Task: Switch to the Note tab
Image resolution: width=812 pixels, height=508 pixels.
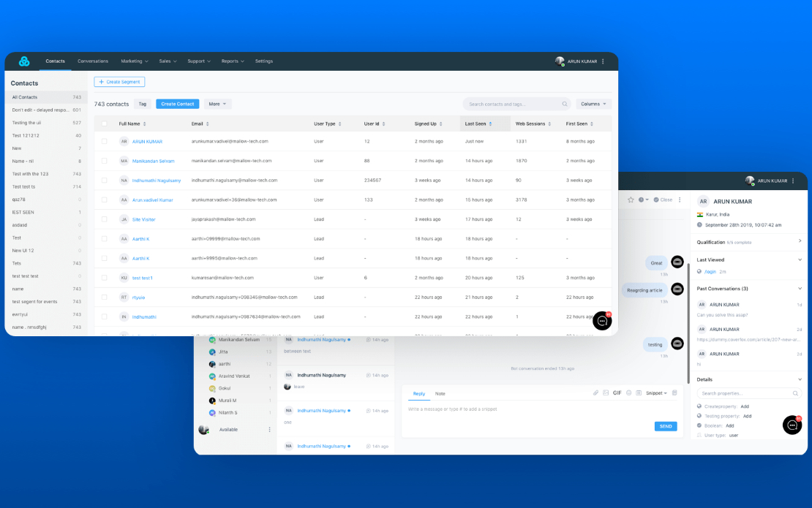Action: click(440, 394)
